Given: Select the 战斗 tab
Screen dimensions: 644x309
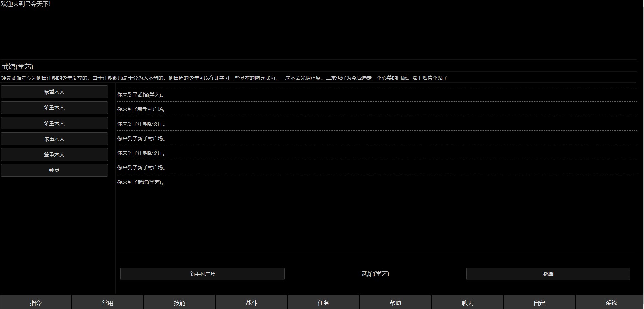Looking at the screenshot, I should tap(251, 302).
